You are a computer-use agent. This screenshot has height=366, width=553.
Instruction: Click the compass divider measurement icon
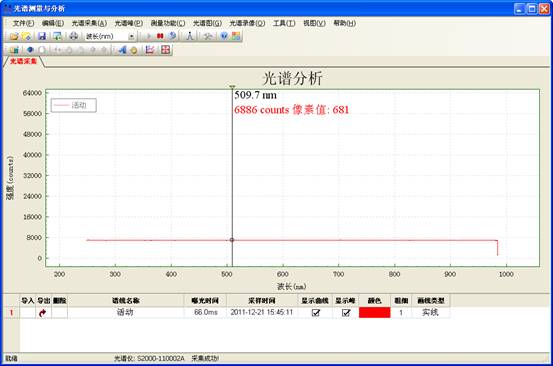coord(190,36)
